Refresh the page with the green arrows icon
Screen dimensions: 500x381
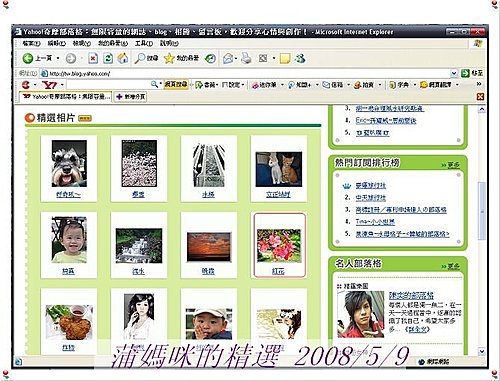[x=108, y=59]
